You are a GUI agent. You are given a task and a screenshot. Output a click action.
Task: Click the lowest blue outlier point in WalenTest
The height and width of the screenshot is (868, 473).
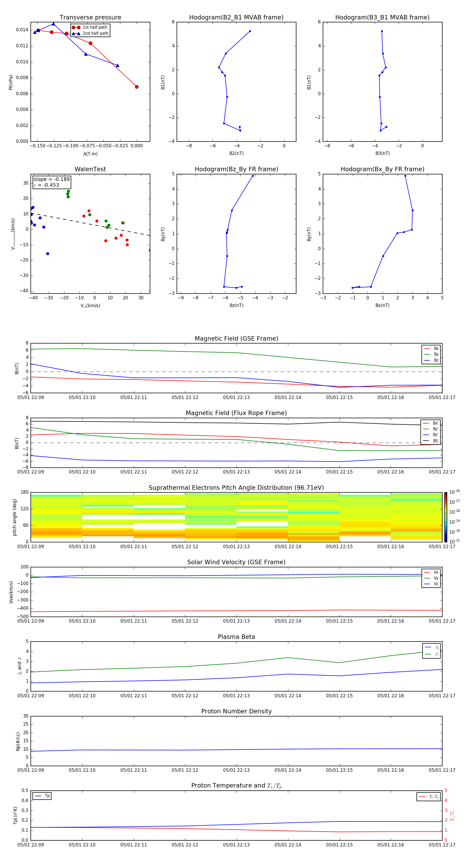(x=48, y=254)
